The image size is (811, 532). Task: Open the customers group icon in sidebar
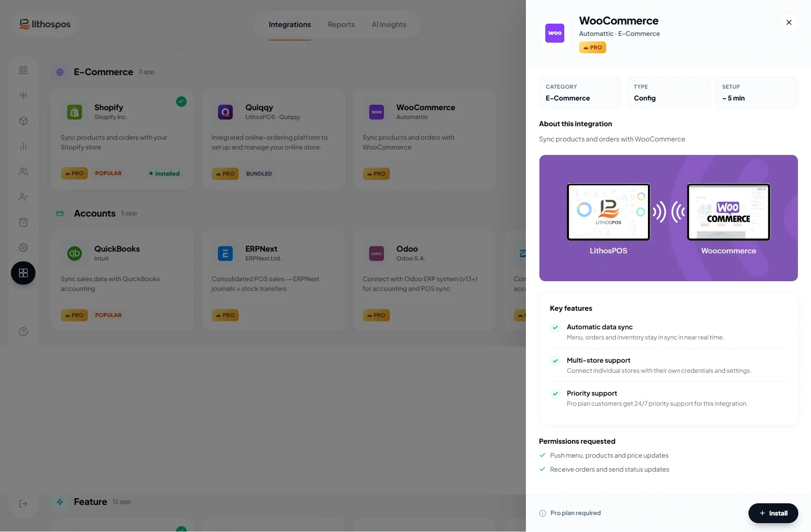23,171
